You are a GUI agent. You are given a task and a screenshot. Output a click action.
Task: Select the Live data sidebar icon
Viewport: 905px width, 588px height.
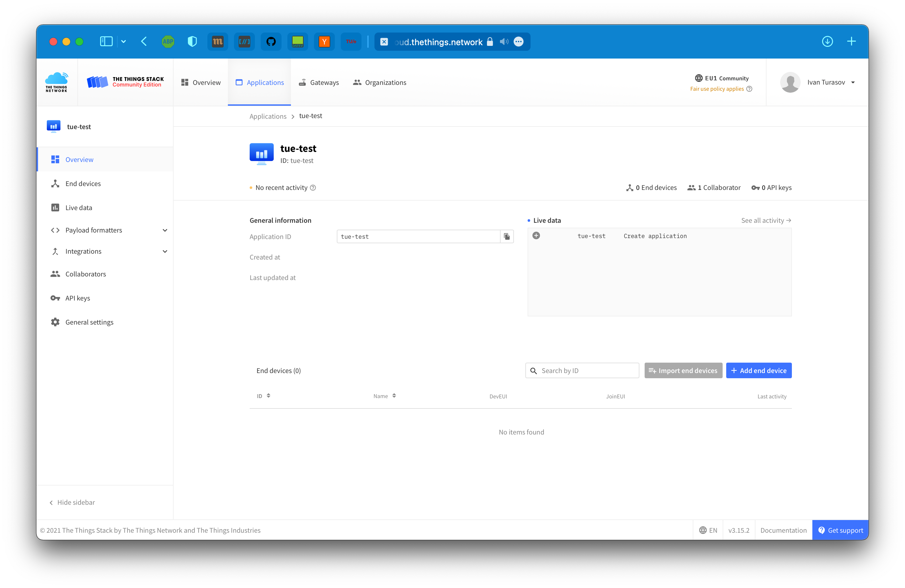[55, 207]
